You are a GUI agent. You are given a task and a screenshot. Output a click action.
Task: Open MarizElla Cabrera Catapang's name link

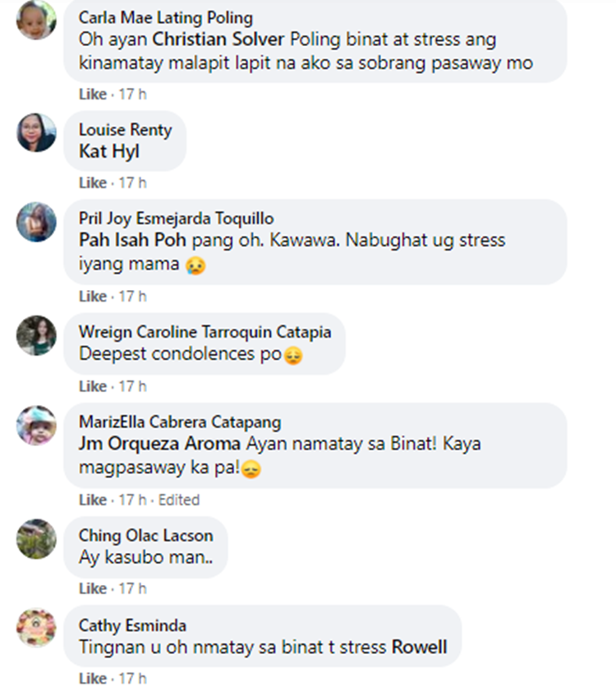coord(180,422)
